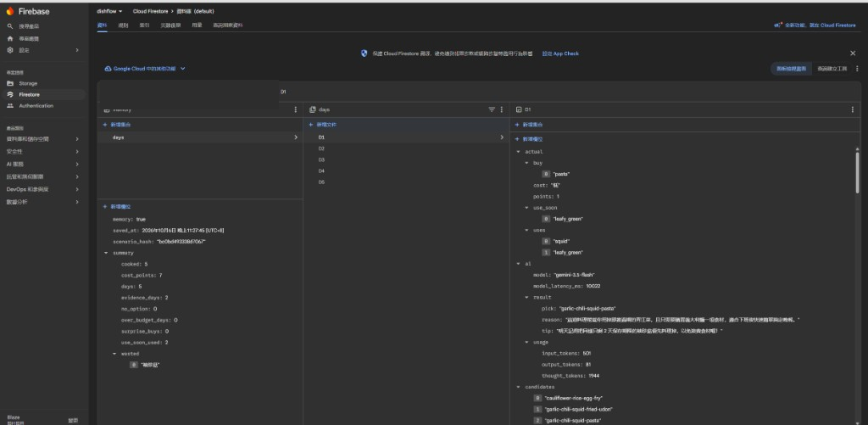Click the megaphone new-features icon
Image resolution: width=868 pixels, height=425 pixels.
click(777, 25)
